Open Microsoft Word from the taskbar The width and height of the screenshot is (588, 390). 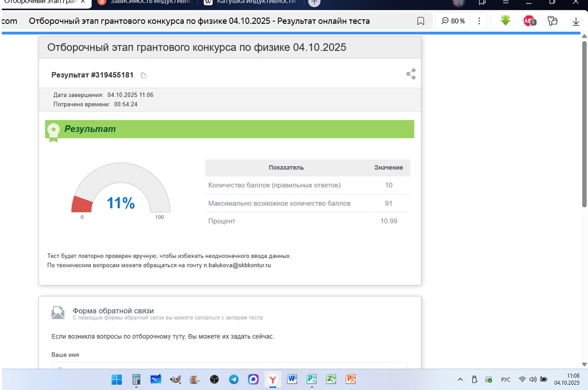292,379
